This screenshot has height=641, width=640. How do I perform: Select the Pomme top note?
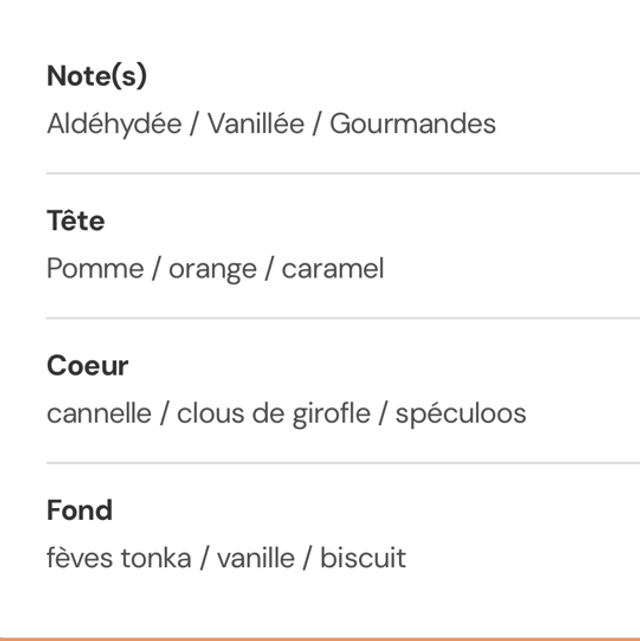click(x=95, y=269)
